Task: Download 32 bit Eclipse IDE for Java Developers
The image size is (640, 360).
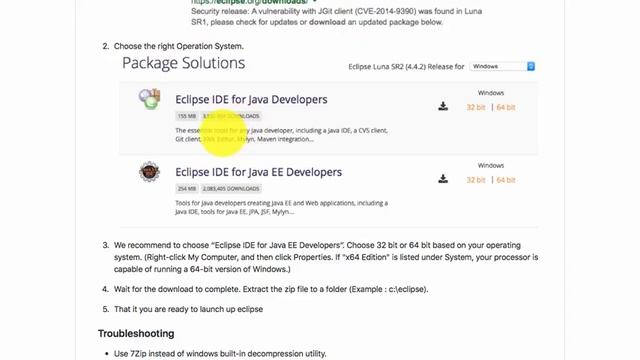Action: [476, 107]
